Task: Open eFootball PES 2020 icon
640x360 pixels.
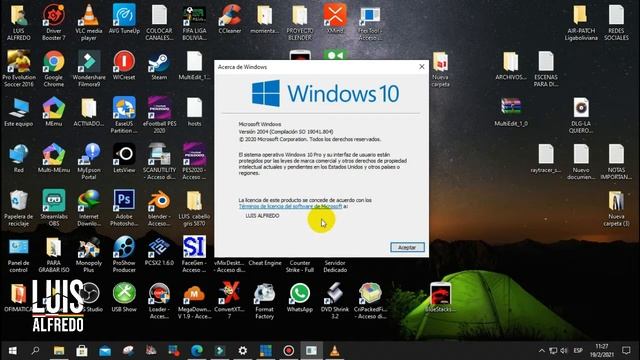Action: coord(159,116)
